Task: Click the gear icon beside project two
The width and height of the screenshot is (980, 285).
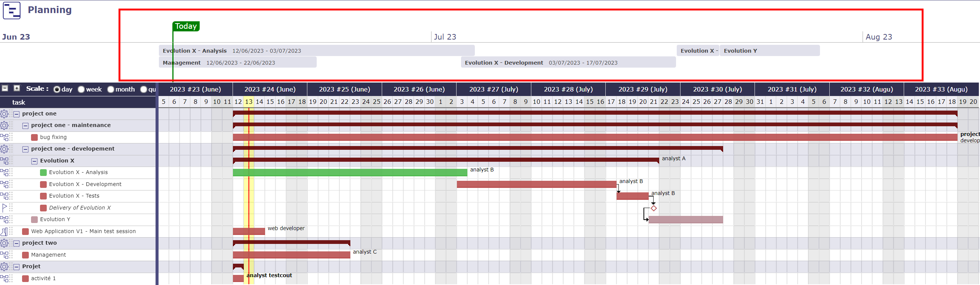Action: [4, 243]
